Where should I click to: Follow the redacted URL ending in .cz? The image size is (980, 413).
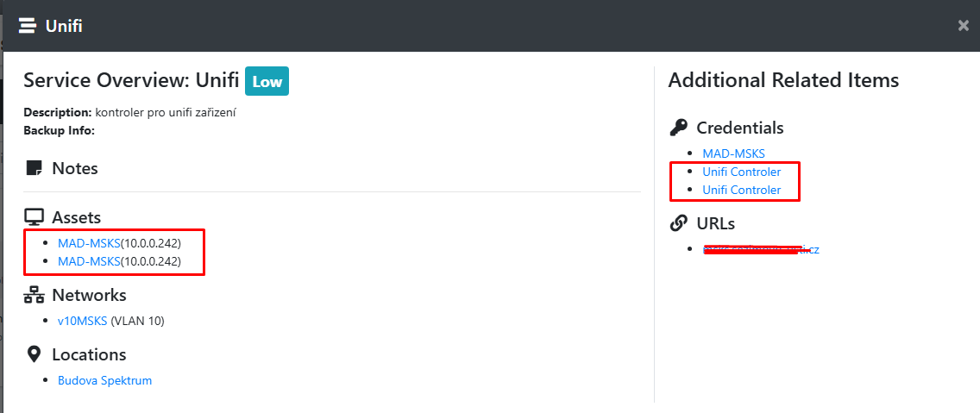pyautogui.click(x=761, y=249)
